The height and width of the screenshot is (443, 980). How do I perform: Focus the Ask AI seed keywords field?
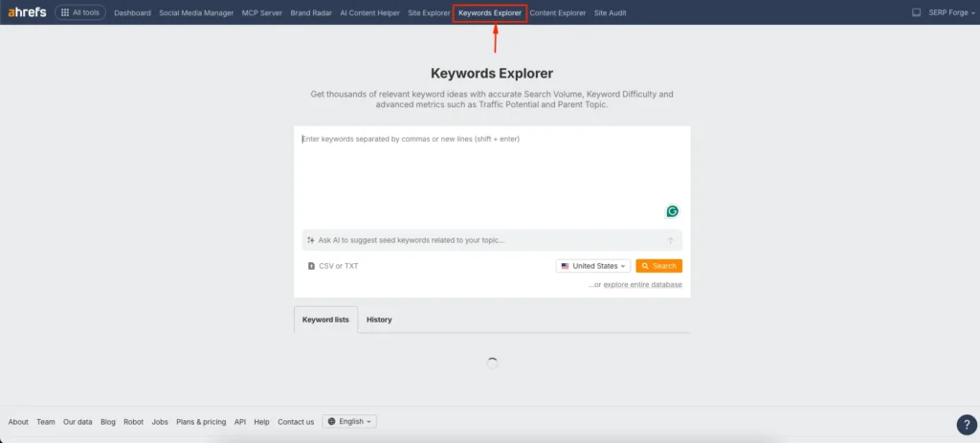point(492,240)
